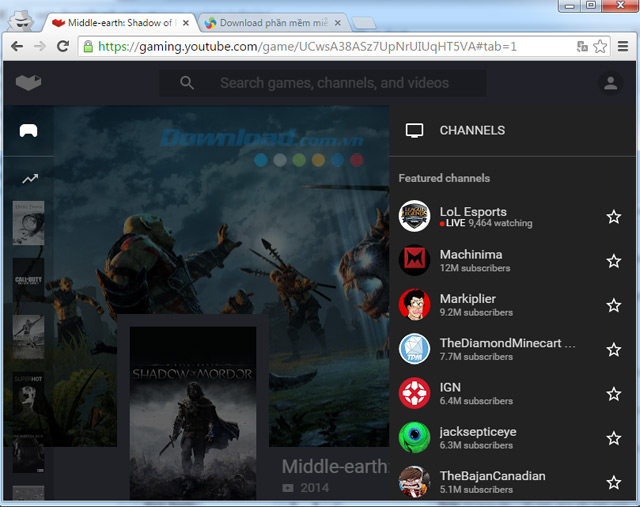Switch to Middle-earth: Shadow of Mordor tab

117,23
